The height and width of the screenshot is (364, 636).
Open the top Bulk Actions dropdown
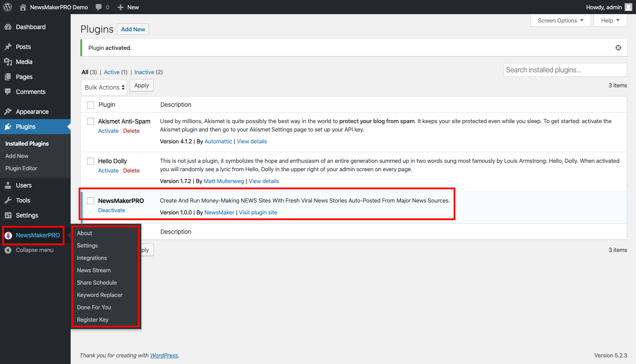coord(104,87)
